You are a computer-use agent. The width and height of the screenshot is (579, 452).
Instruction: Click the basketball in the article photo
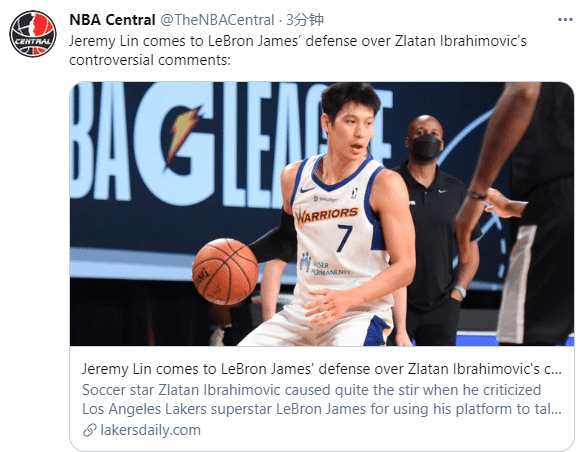click(225, 271)
